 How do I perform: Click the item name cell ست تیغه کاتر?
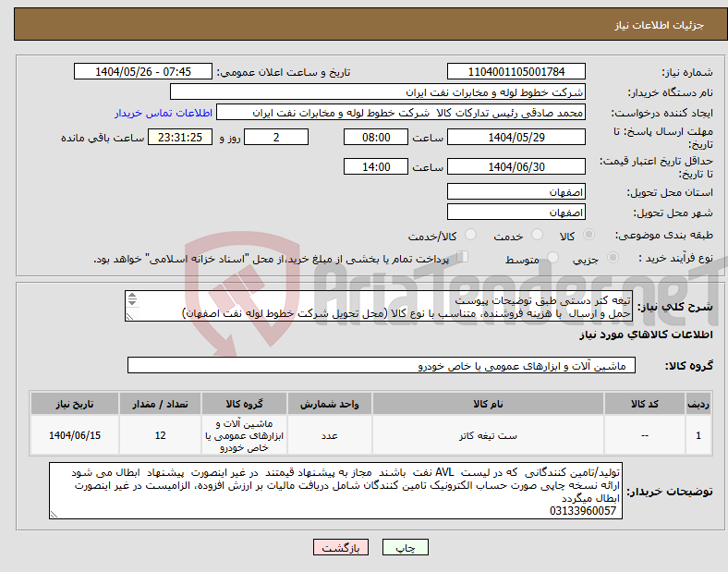[x=488, y=435]
